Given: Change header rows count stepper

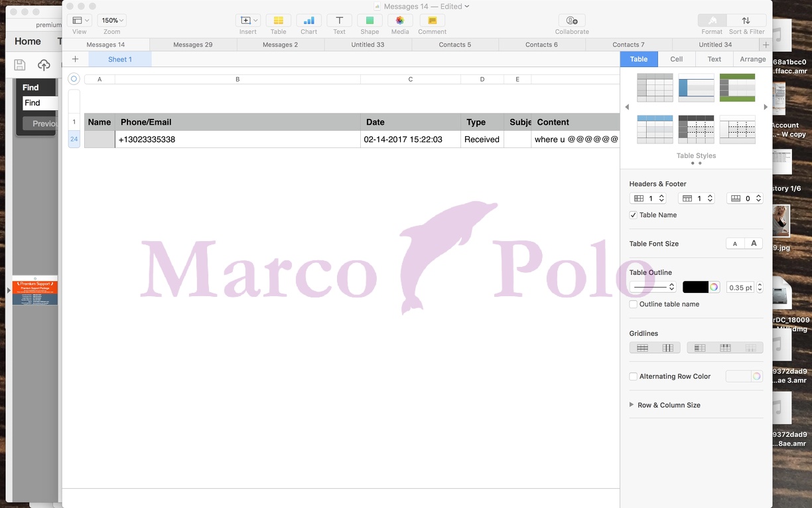Looking at the screenshot, I should click(x=710, y=199).
